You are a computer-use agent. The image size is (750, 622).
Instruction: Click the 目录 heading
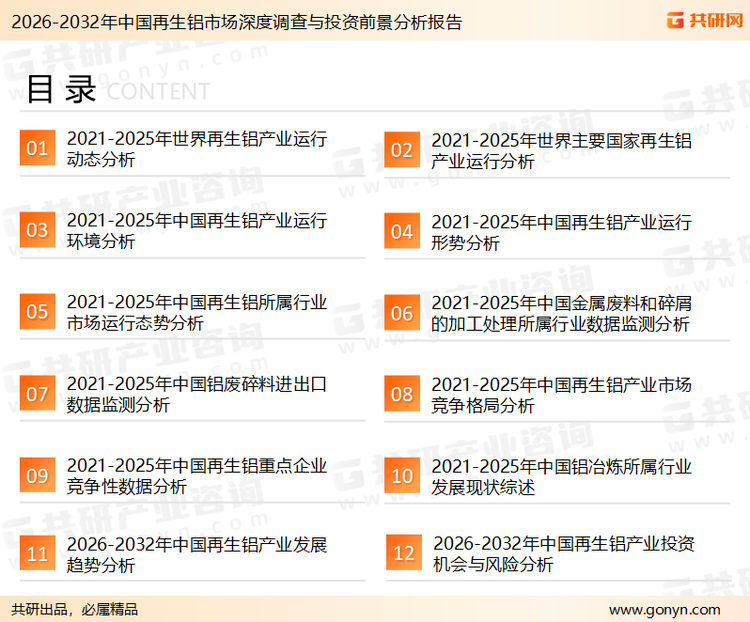coord(61,89)
